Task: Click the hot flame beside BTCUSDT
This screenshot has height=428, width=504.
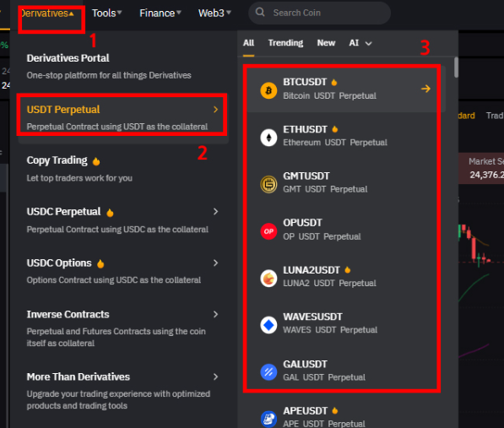Action: click(x=334, y=82)
